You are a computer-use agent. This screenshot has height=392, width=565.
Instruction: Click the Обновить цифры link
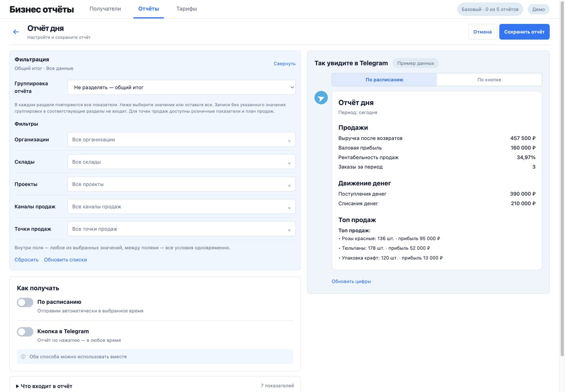[351, 281]
